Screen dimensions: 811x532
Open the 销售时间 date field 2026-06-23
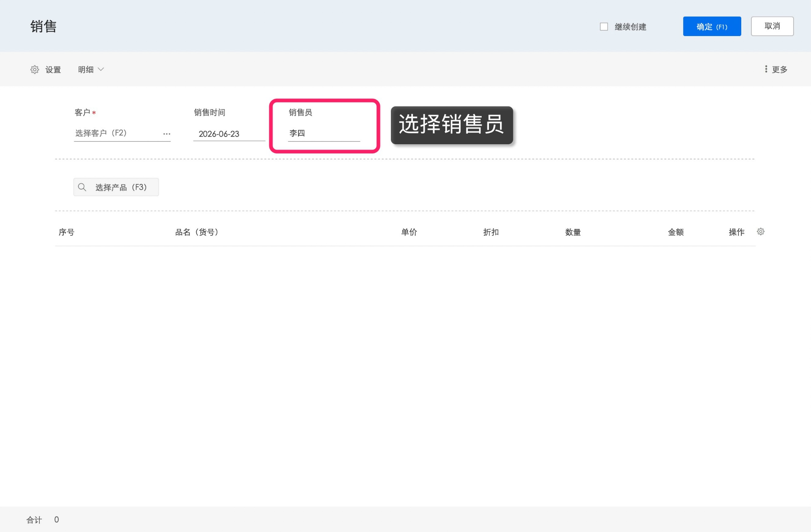pyautogui.click(x=229, y=134)
